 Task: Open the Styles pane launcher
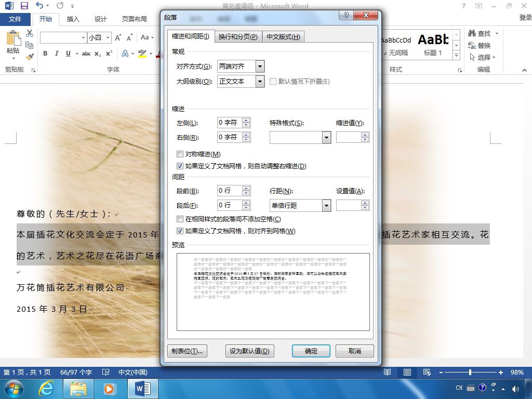click(x=460, y=70)
